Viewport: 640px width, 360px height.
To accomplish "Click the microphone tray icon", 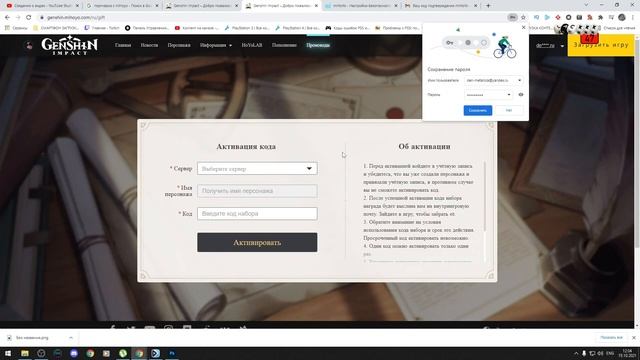I will click(x=584, y=353).
